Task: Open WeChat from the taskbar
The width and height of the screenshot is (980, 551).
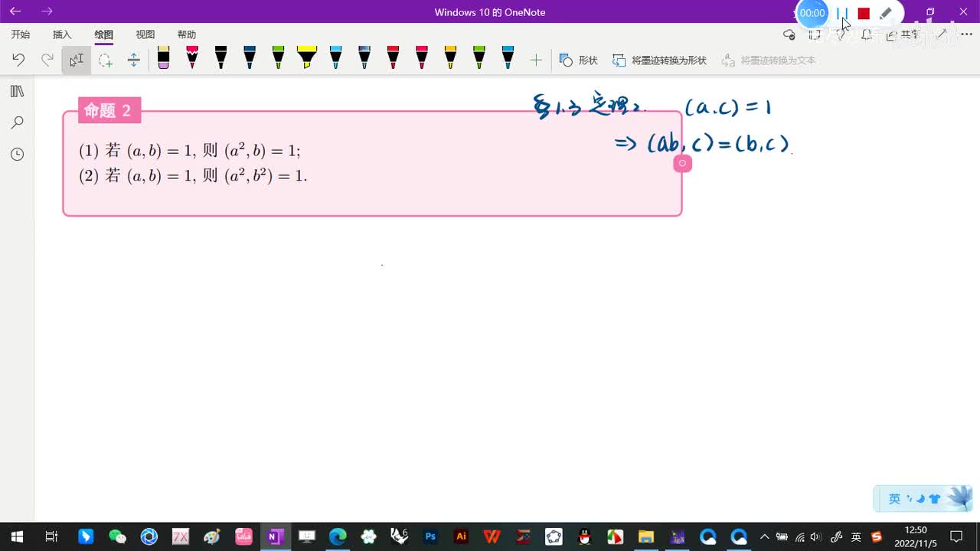Action: [x=117, y=536]
